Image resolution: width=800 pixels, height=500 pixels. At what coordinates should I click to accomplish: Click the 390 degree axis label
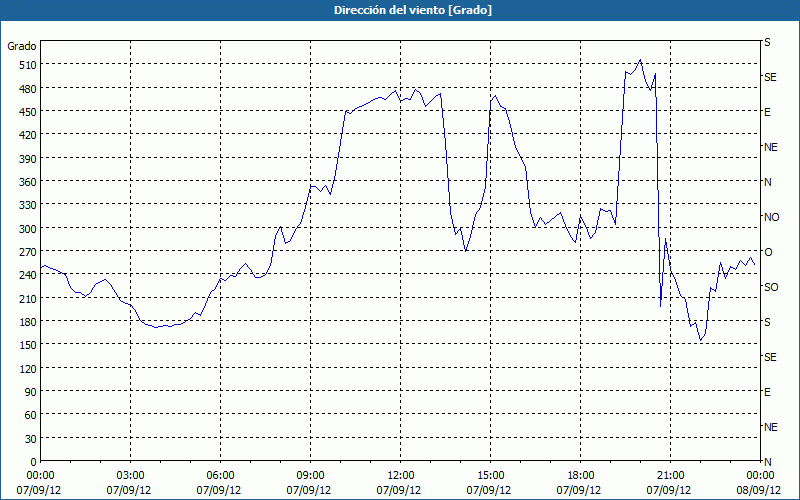28,158
